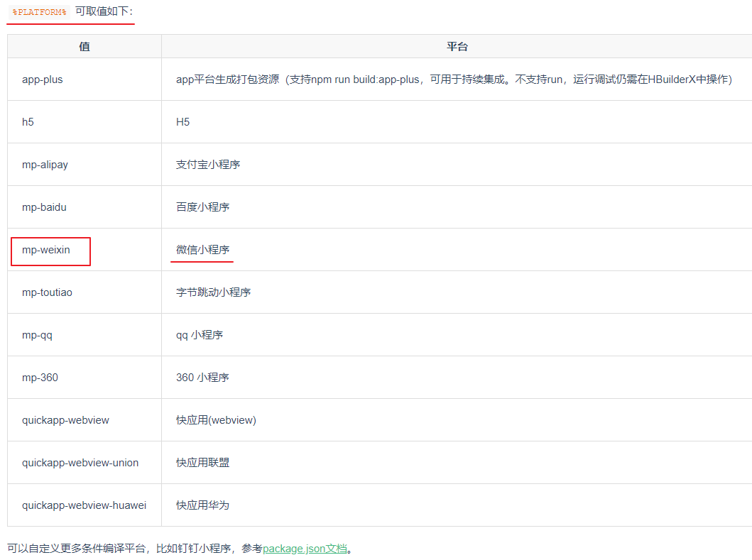This screenshot has height=560, width=752.
Task: Click the 百度小程序 platform cell
Action: pyautogui.click(x=457, y=207)
